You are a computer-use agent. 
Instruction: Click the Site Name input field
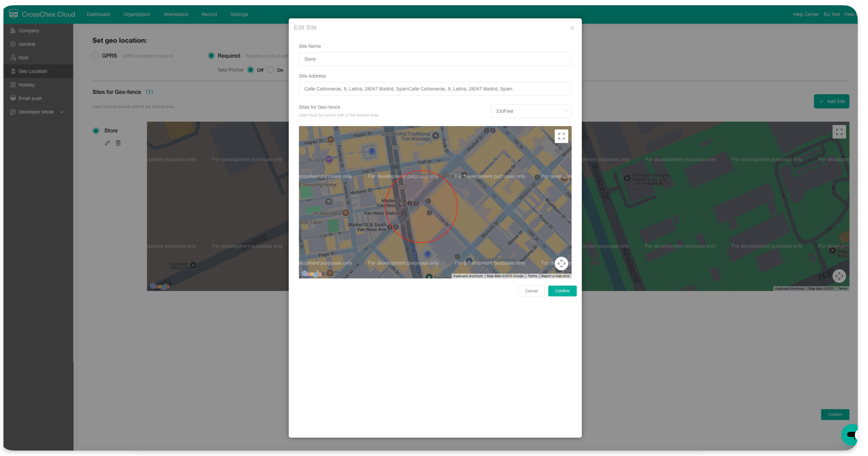coord(434,59)
